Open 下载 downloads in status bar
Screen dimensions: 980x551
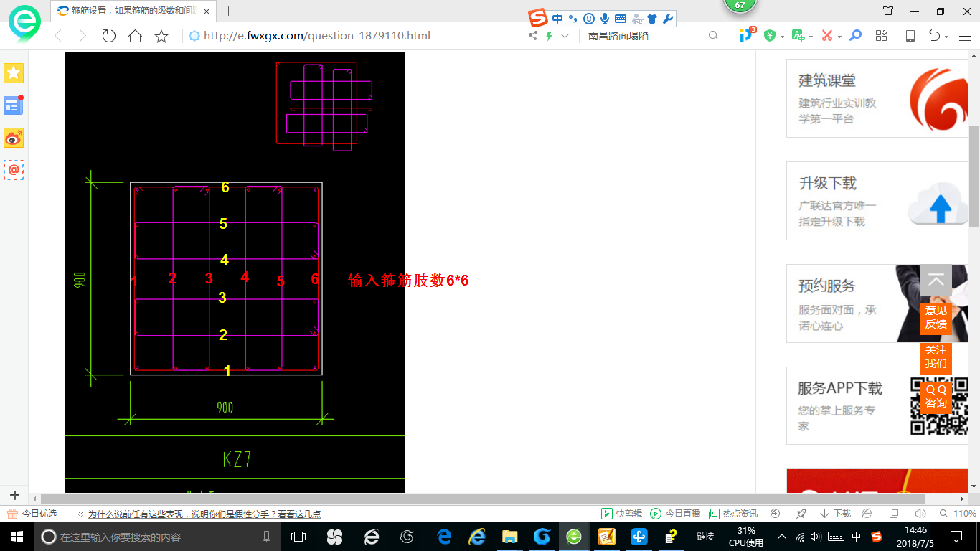[834, 514]
